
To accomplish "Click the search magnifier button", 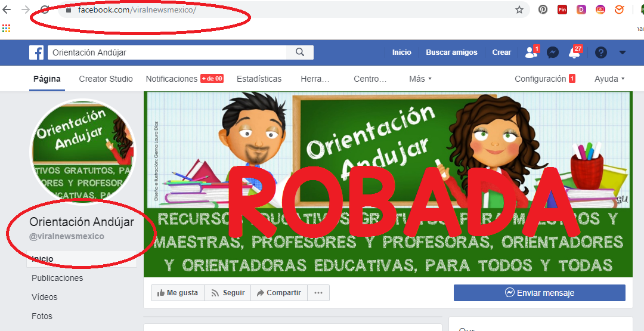I will (x=300, y=52).
